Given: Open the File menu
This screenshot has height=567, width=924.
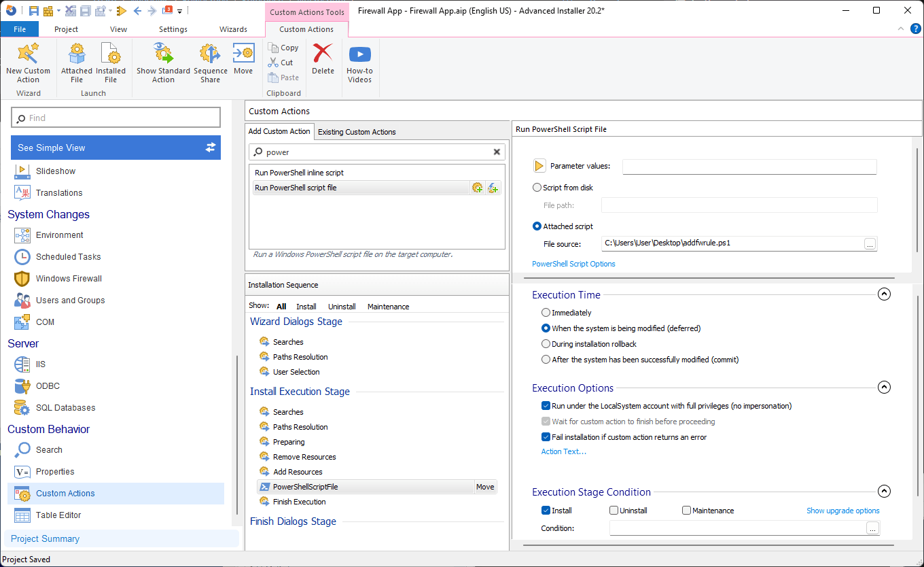Looking at the screenshot, I should 20,29.
